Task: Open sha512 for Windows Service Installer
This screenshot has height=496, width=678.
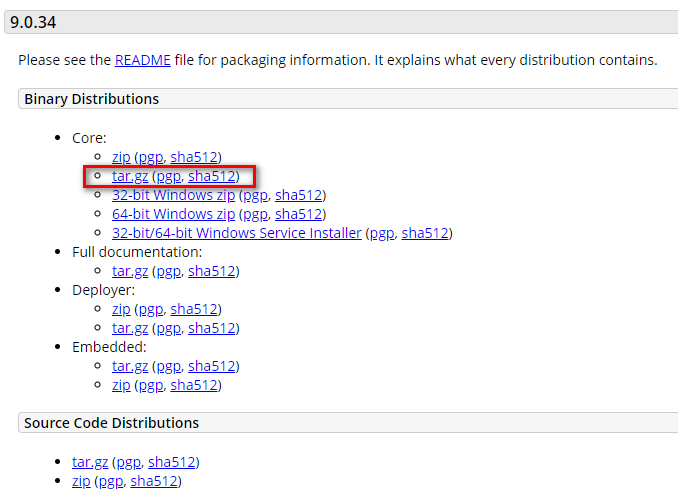Action: pyautogui.click(x=425, y=233)
